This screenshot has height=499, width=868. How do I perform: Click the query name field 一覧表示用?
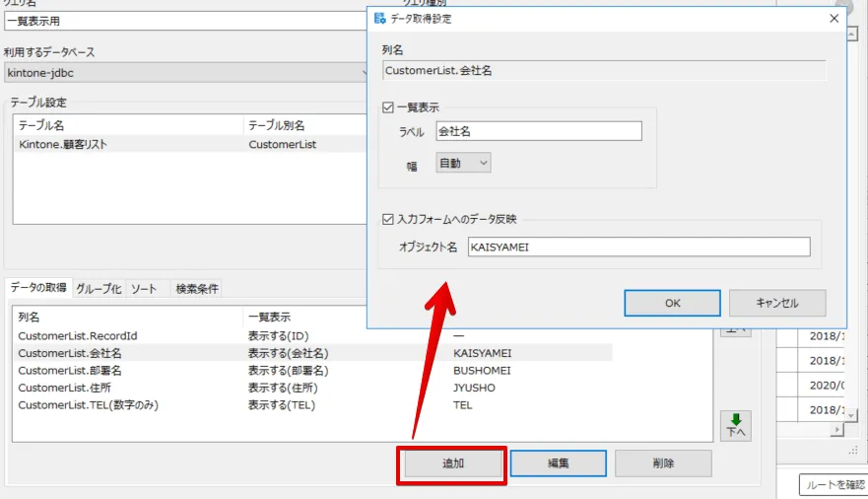tap(185, 21)
